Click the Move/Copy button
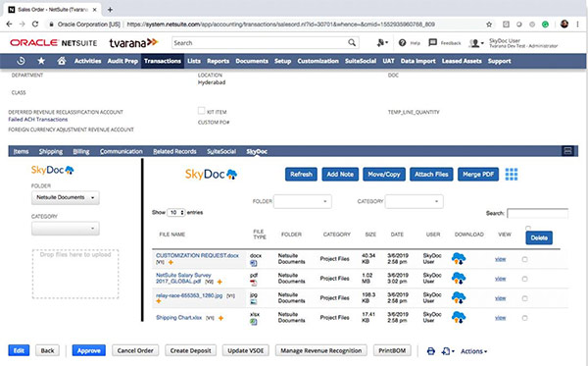Image resolution: width=588 pixels, height=366 pixels. tap(384, 175)
